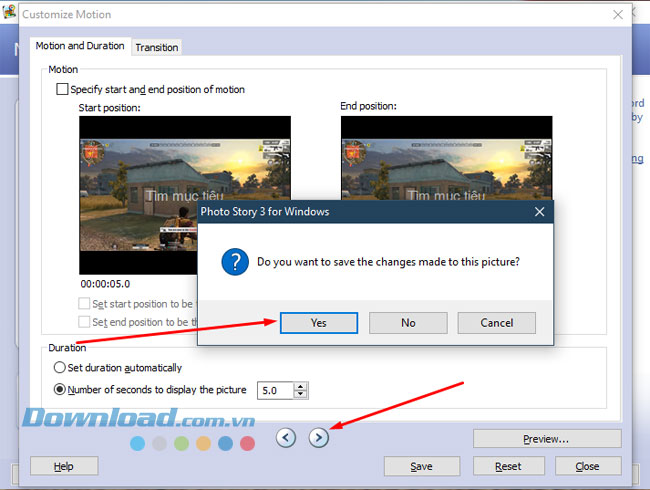Open Help for Customize Motion
Viewport: 650px width, 490px height.
[x=64, y=466]
